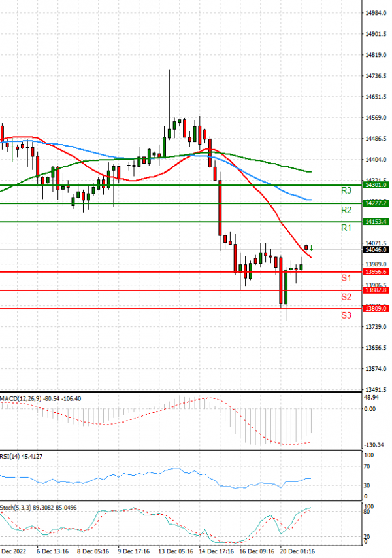Image resolution: width=392 pixels, height=558 pixels.
Task: Click the 14984.0 price axis label
Action: click(x=376, y=13)
